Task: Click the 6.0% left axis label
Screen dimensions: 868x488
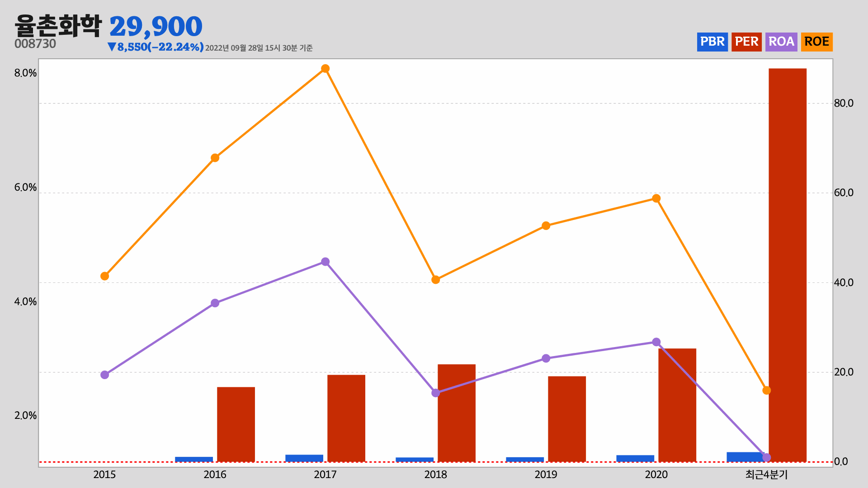Action: [x=25, y=188]
